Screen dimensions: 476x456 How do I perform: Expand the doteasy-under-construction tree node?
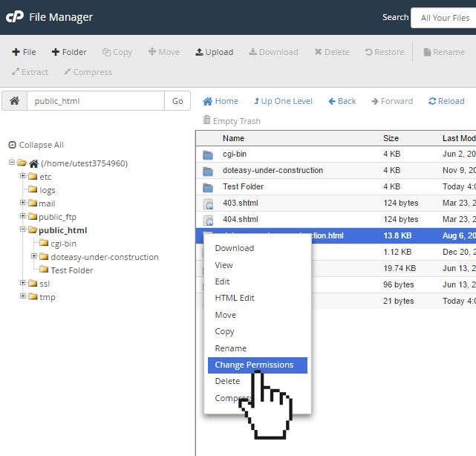(x=35, y=257)
